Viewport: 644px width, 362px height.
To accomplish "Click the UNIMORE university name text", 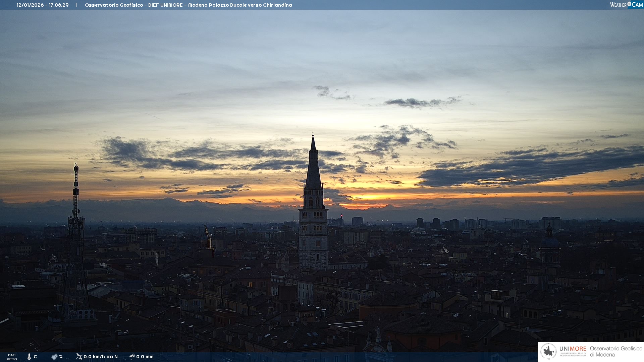I will 573,349.
